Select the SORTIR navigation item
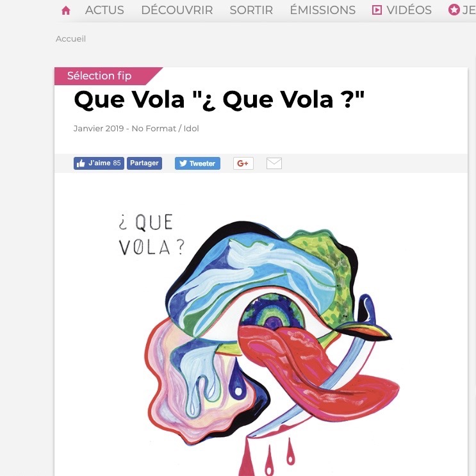The width and height of the screenshot is (476, 476). (x=251, y=10)
